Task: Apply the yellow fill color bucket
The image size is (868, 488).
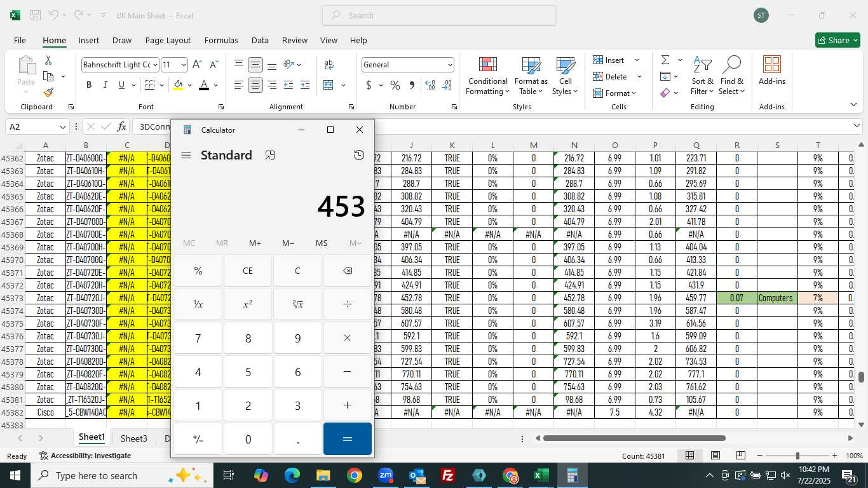Action: click(178, 85)
